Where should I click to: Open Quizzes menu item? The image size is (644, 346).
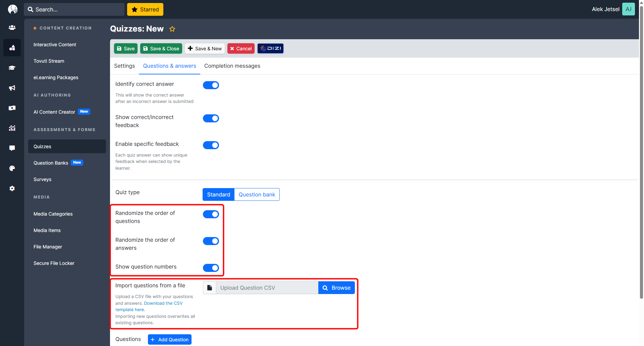pyautogui.click(x=67, y=147)
